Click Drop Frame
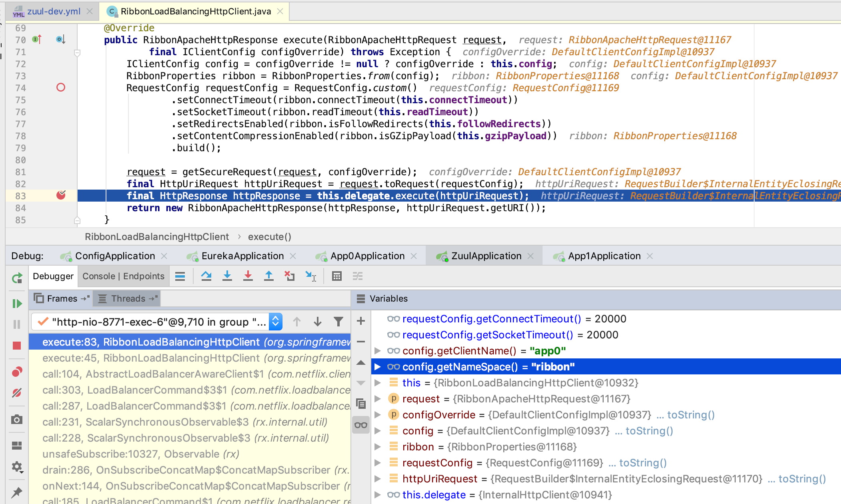 click(289, 276)
